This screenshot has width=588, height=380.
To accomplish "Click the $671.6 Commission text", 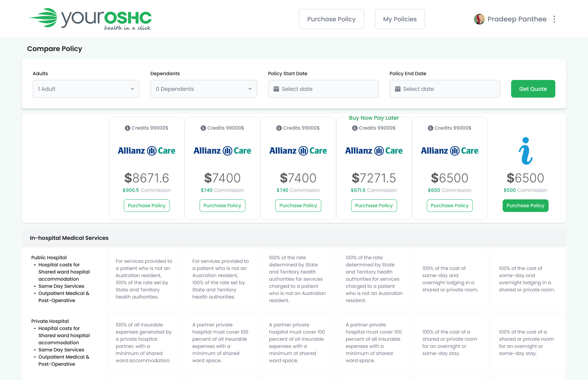I will pos(374,190).
